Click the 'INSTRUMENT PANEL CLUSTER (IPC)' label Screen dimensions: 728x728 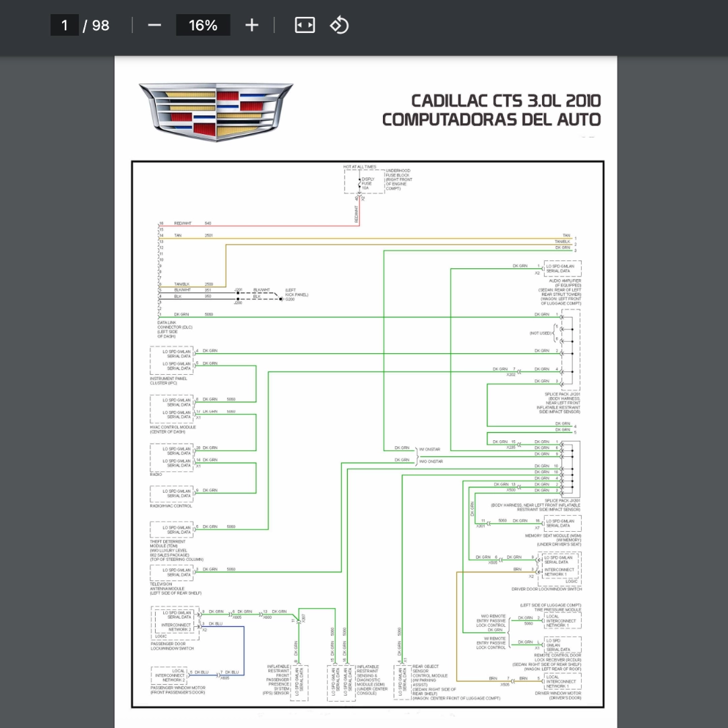[169, 381]
